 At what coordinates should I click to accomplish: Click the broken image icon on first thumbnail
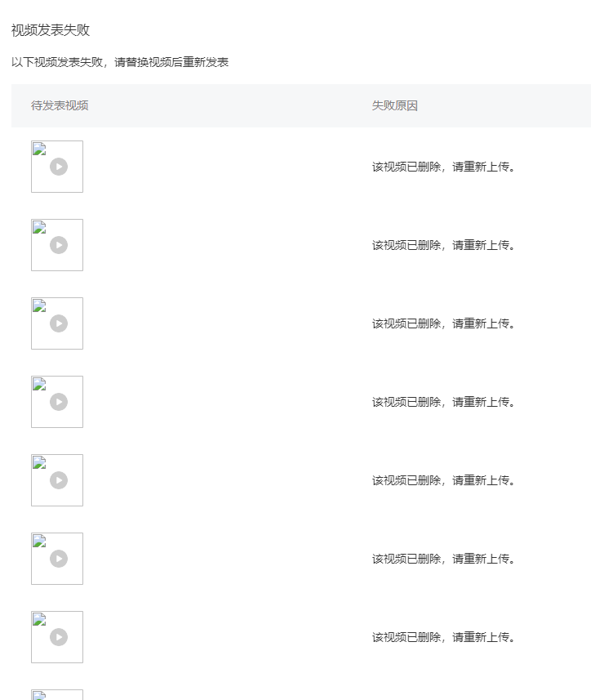click(x=39, y=149)
